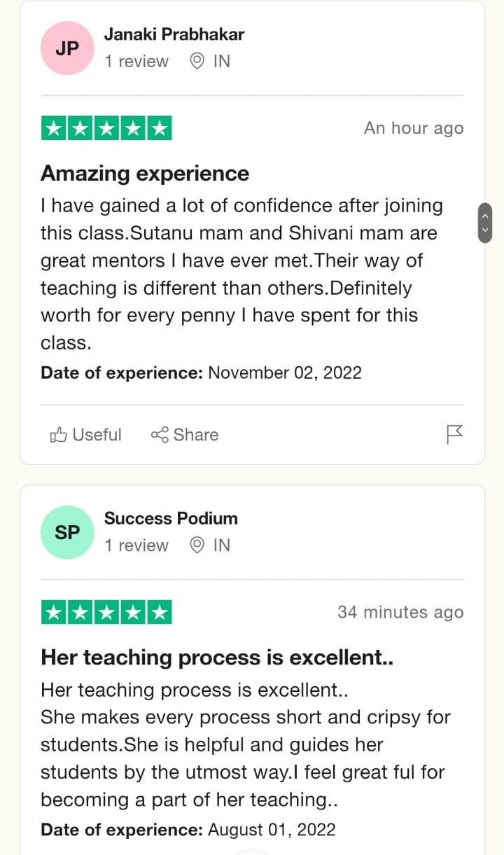The image size is (504, 855).
Task: Open the "Amazing experience" review title
Action: pos(145,173)
